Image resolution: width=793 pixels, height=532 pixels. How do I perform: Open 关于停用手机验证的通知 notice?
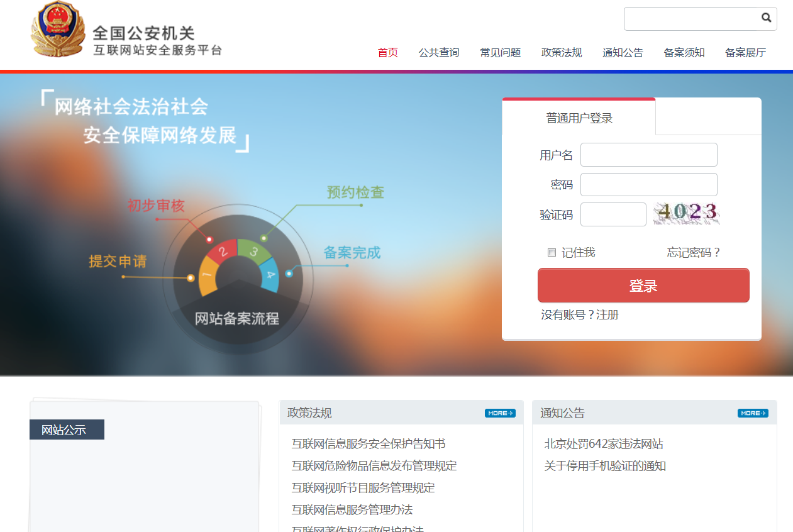[x=603, y=465]
